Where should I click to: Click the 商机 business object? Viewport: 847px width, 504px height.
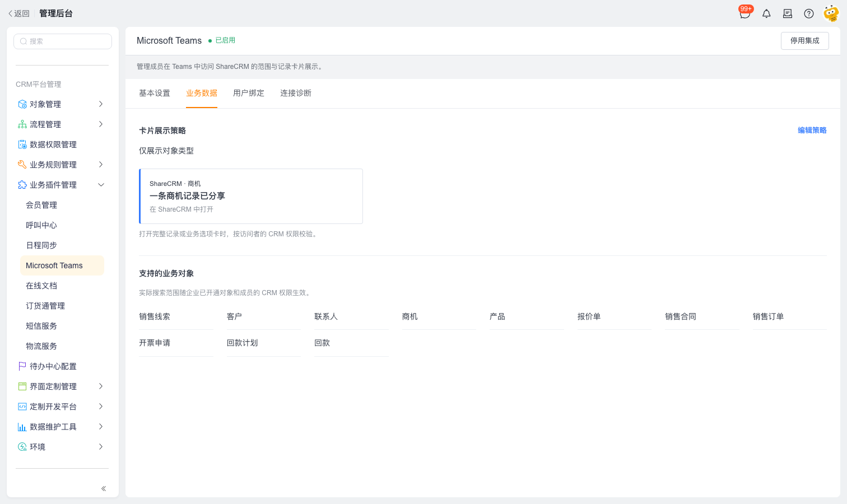[x=409, y=317]
